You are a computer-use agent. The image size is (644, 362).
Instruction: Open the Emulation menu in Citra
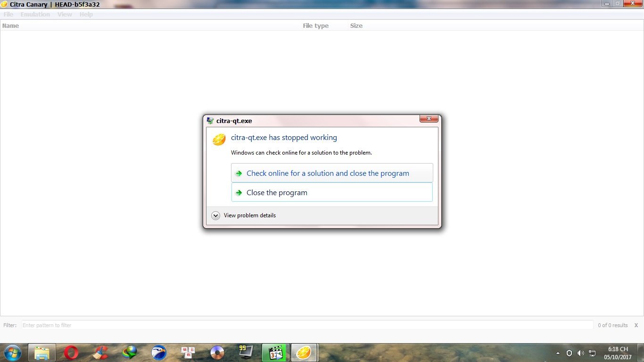tap(35, 14)
